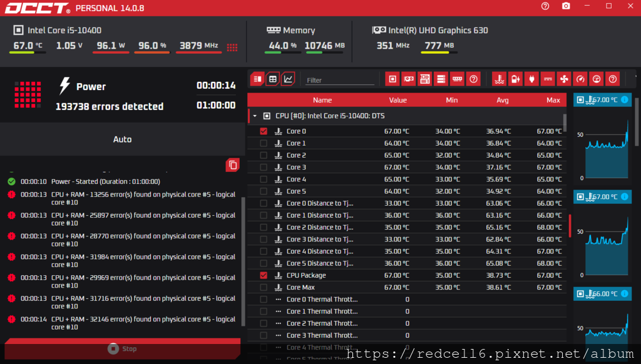Screen dimensions: 641x364
Task: Click the red core grid icon beside 3879 MHz
Action: pyautogui.click(x=232, y=47)
